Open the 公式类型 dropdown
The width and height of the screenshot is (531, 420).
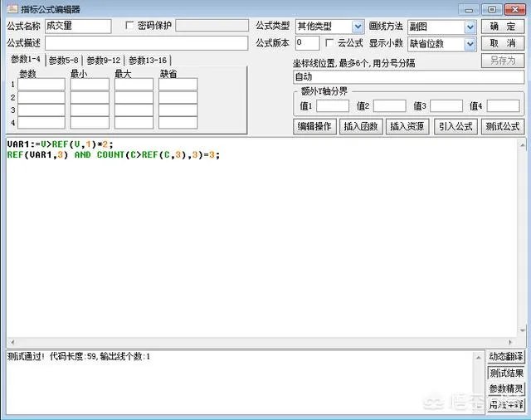click(x=358, y=27)
